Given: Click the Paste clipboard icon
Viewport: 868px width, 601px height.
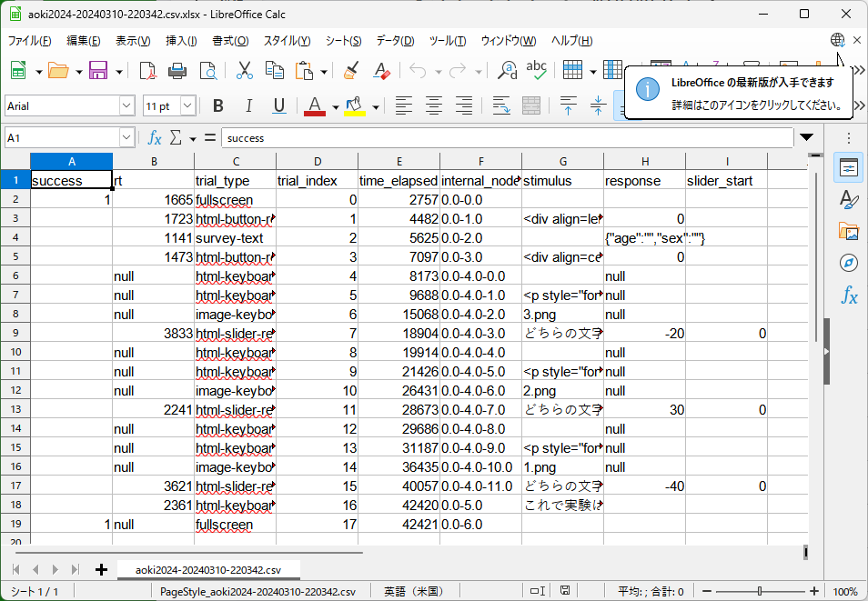Looking at the screenshot, I should click(x=305, y=71).
